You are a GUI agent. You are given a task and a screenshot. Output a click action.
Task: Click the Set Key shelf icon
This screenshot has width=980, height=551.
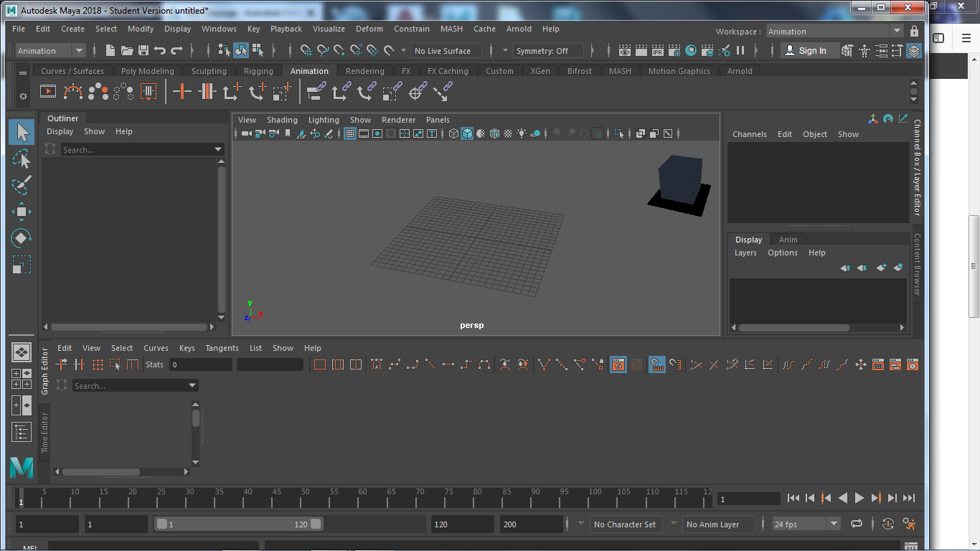(x=182, y=92)
